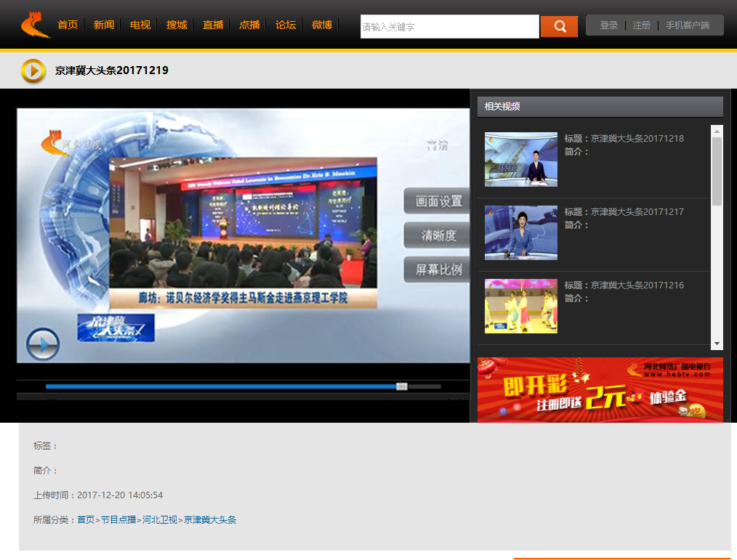Viewport: 737px width, 560px height.
Task: Click the site logo in header
Action: (x=35, y=25)
